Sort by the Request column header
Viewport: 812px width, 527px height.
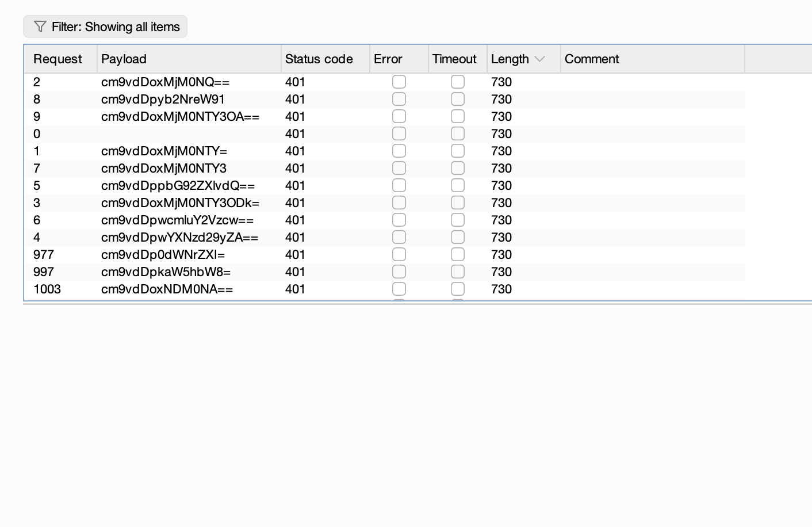click(61, 59)
